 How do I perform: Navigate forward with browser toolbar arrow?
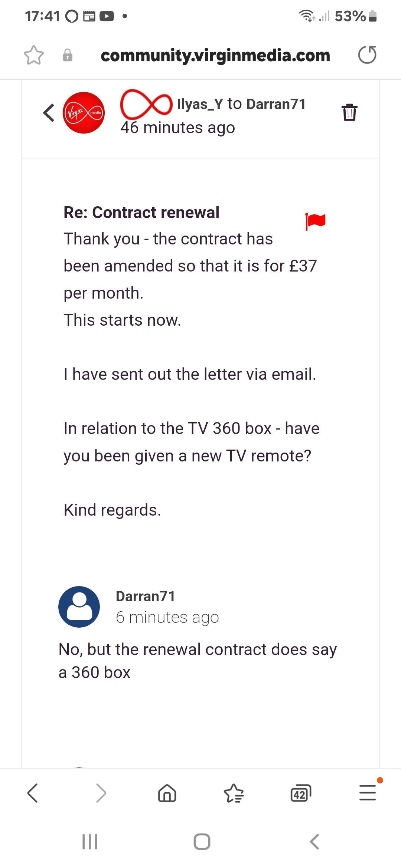point(101,793)
